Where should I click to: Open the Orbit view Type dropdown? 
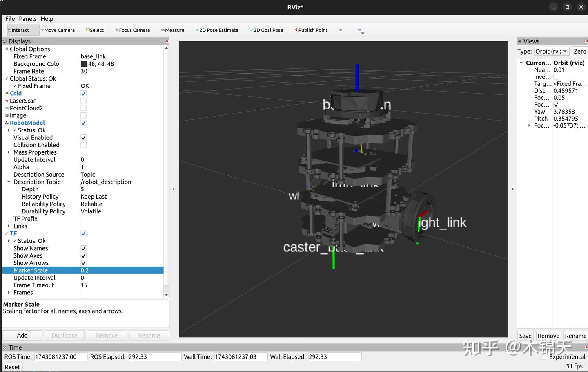[552, 51]
